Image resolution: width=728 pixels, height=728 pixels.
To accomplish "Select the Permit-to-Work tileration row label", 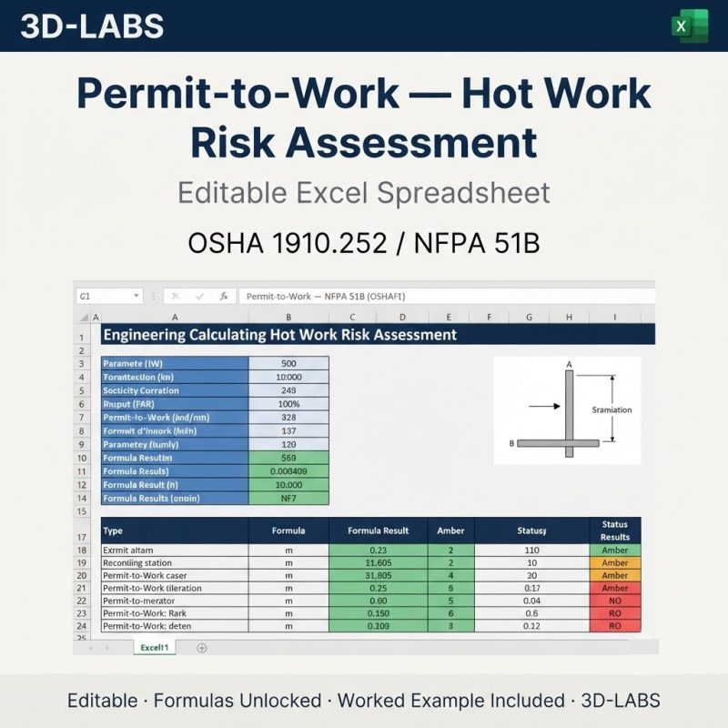I will click(x=175, y=588).
